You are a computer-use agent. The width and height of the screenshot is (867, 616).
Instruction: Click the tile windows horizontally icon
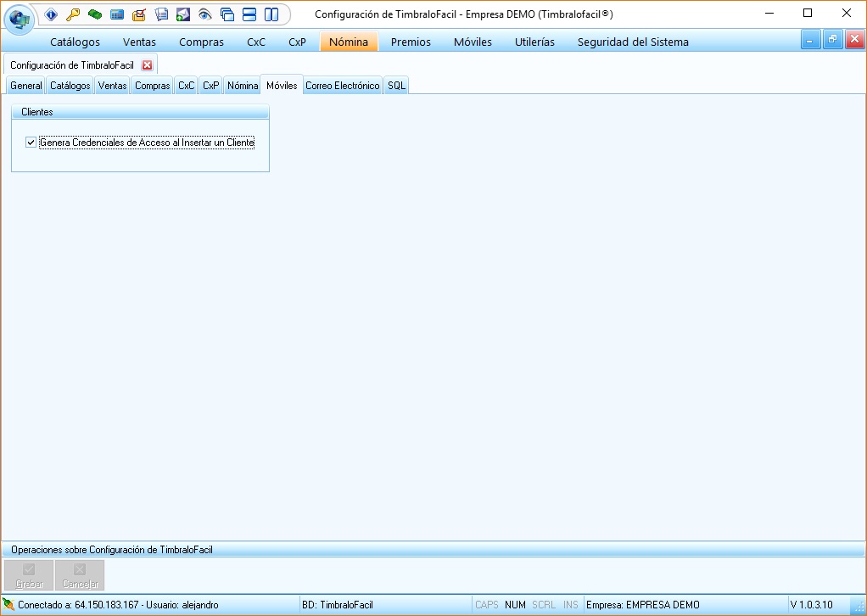249,14
